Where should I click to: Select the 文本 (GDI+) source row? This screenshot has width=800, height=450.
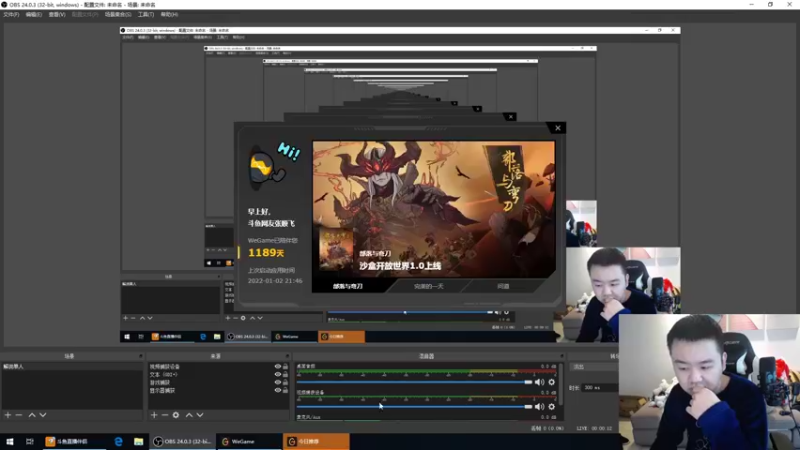pyautogui.click(x=218, y=374)
